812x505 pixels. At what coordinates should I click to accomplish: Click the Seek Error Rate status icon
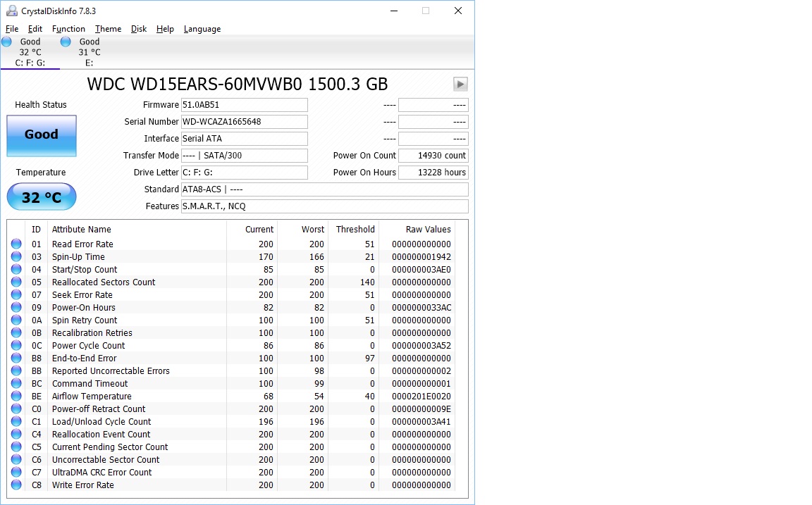17,294
